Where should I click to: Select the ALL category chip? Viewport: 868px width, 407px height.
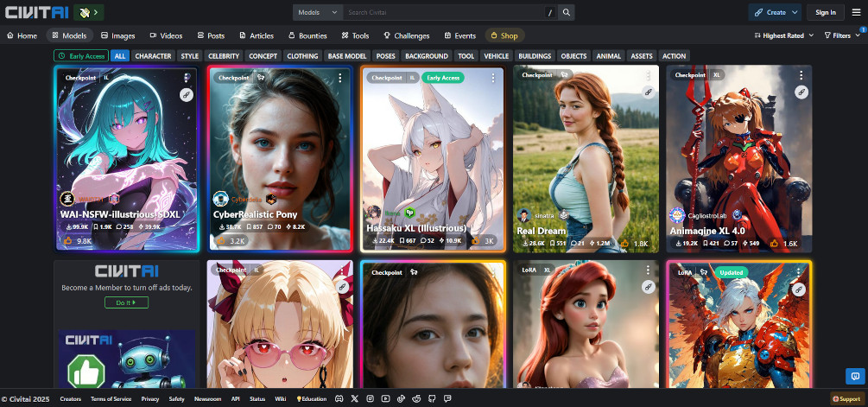tap(120, 56)
